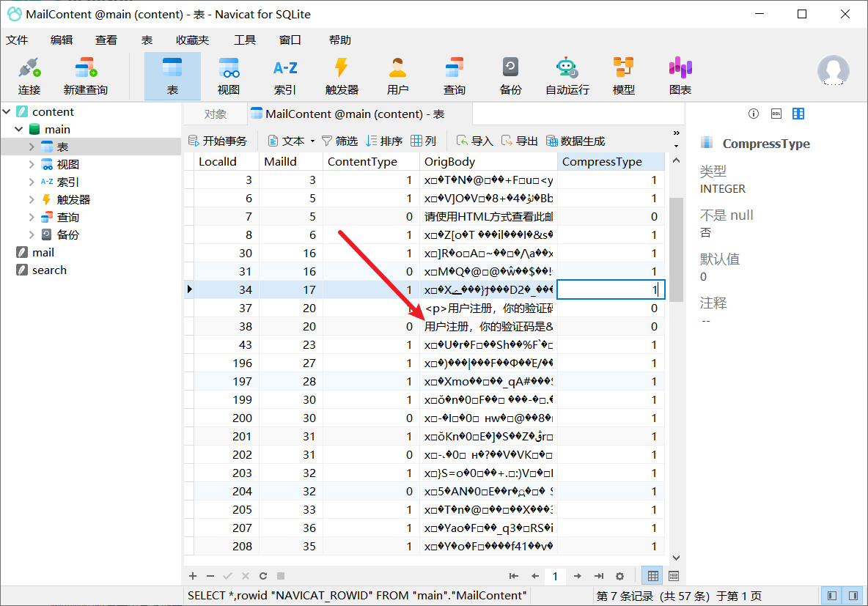Switch to the 对象 tab
This screenshot has height=606, width=868.
pos(216,114)
